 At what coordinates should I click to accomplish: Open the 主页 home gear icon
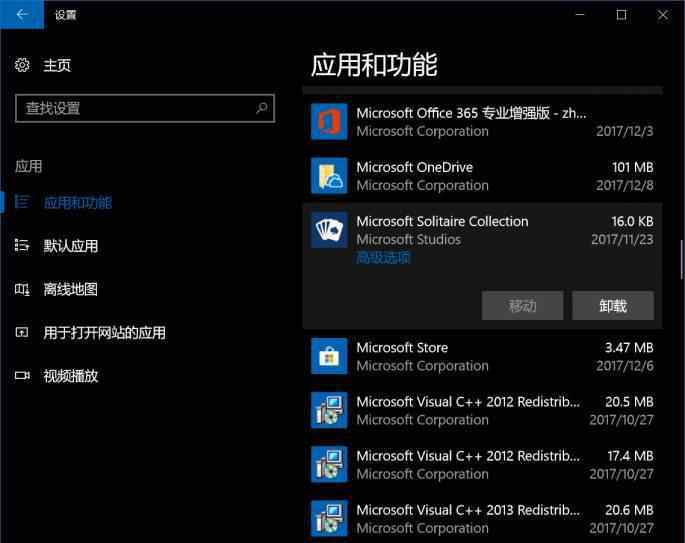pyautogui.click(x=22, y=65)
